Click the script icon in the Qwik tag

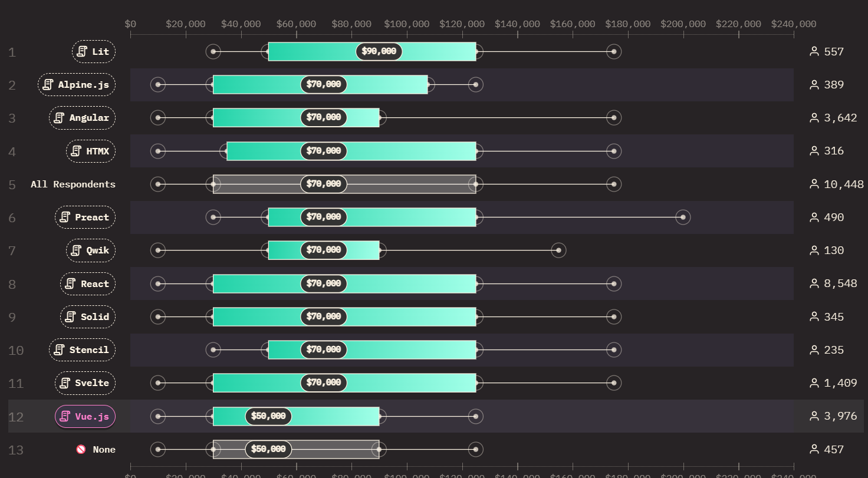[x=76, y=250]
